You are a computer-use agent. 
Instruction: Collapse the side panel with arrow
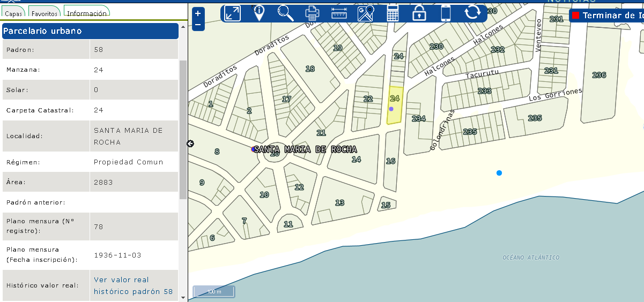pos(190,144)
